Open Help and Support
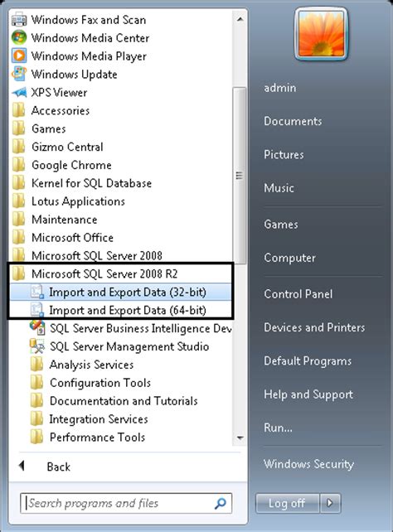393x532 pixels. point(308,394)
